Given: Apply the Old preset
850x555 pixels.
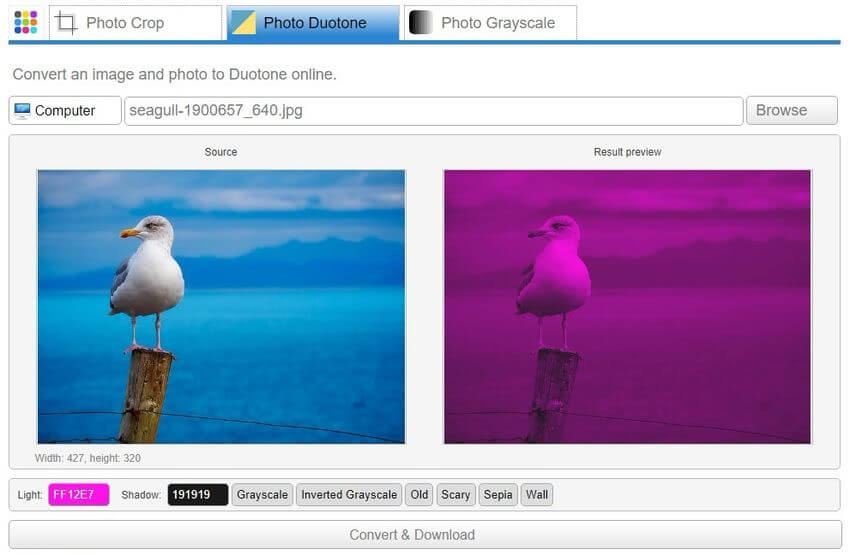Looking at the screenshot, I should pos(419,495).
